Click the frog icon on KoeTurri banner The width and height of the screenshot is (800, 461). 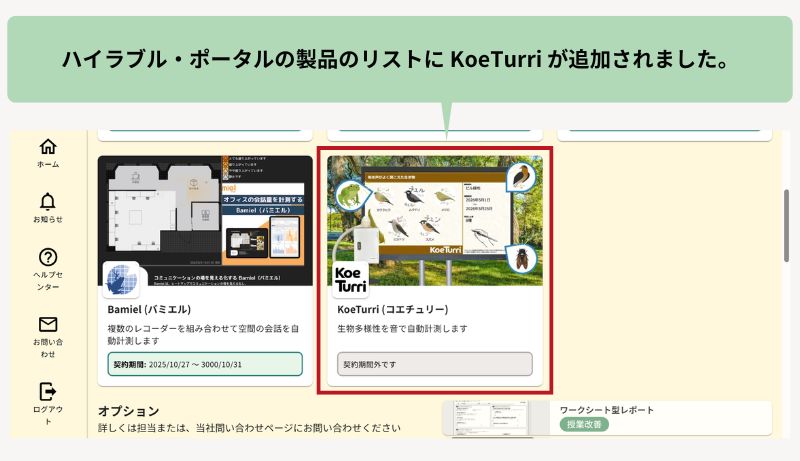tap(351, 195)
